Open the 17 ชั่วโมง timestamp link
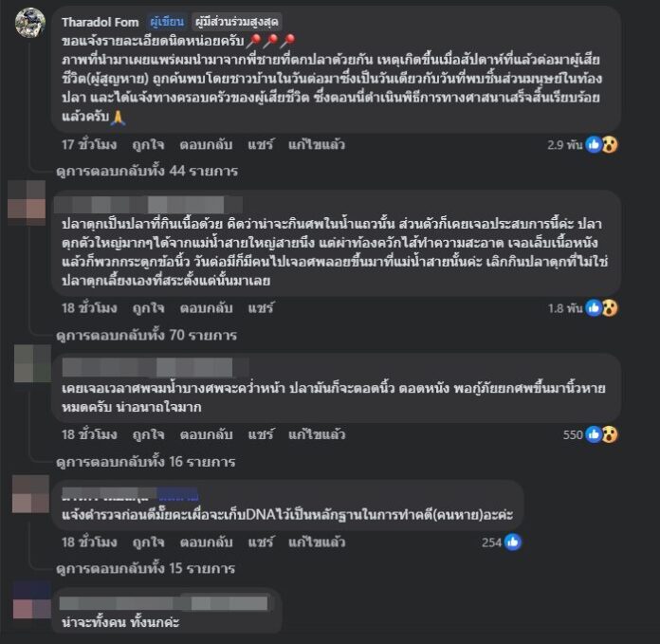 pyautogui.click(x=89, y=145)
